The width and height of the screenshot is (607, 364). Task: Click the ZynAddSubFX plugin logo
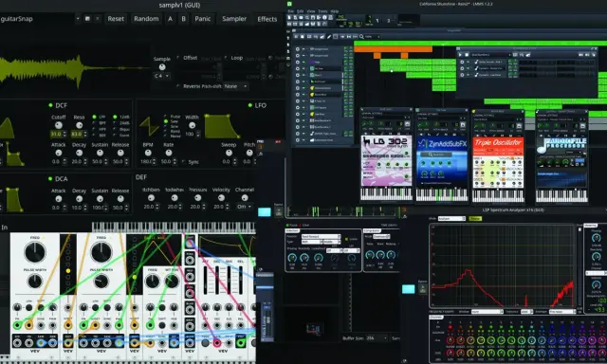pos(442,143)
